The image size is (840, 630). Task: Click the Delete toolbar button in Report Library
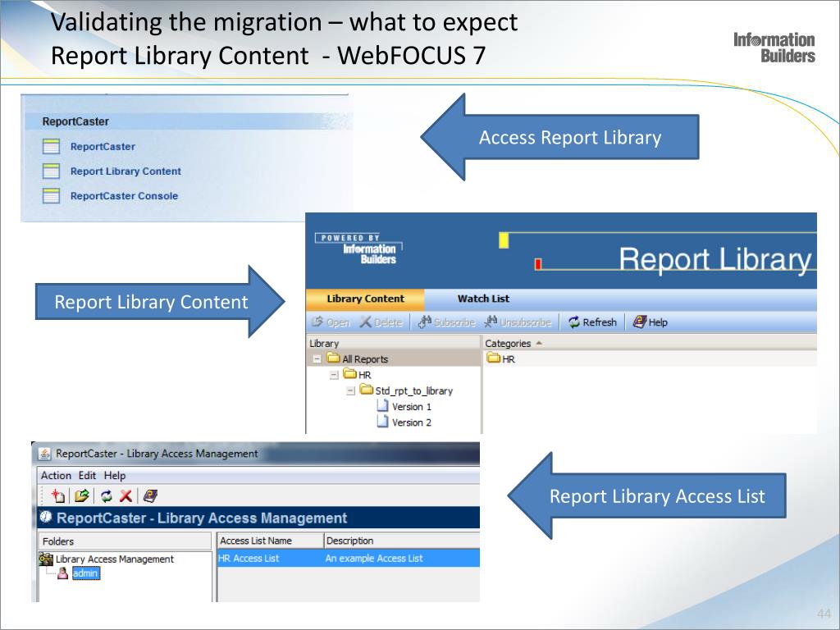coord(381,322)
